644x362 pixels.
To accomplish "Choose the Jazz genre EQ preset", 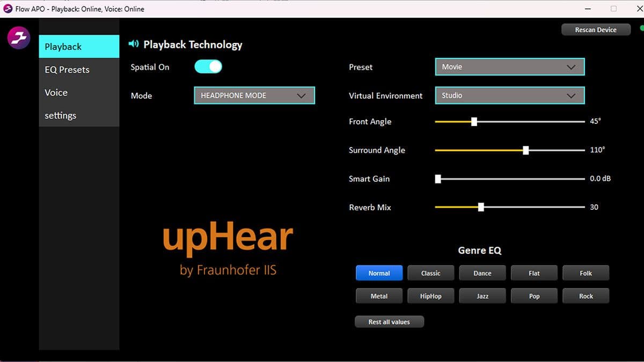I will pyautogui.click(x=482, y=295).
